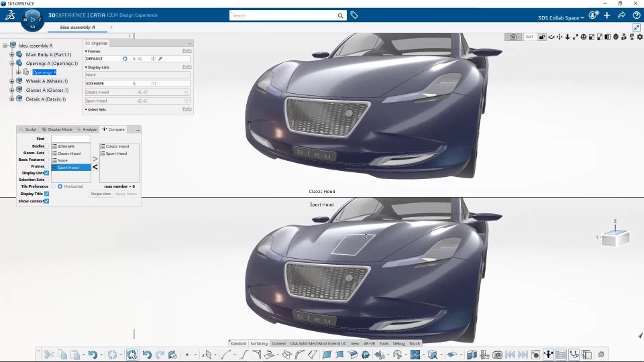Click the skip-to-end arrows icon
644x362 pixels.
[523, 354]
